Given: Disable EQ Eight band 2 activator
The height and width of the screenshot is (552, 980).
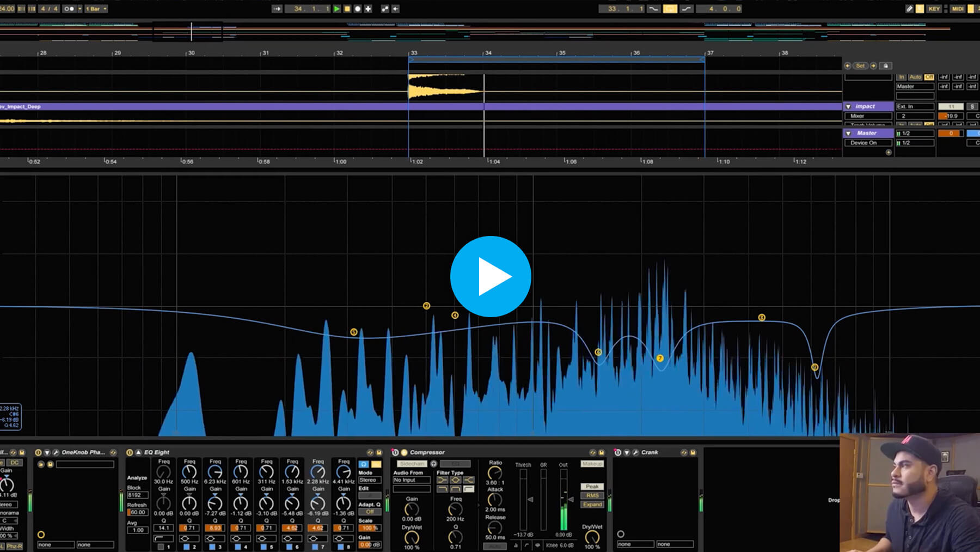Looking at the screenshot, I should (186, 547).
